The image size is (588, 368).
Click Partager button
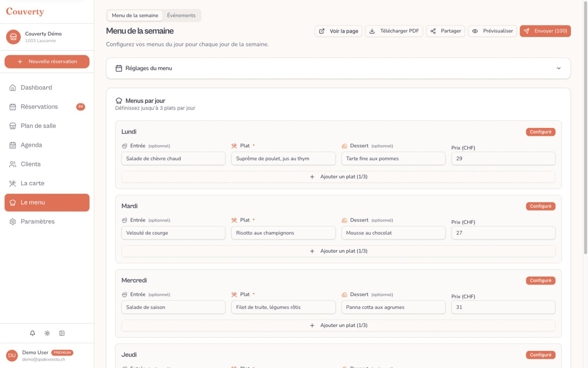446,31
